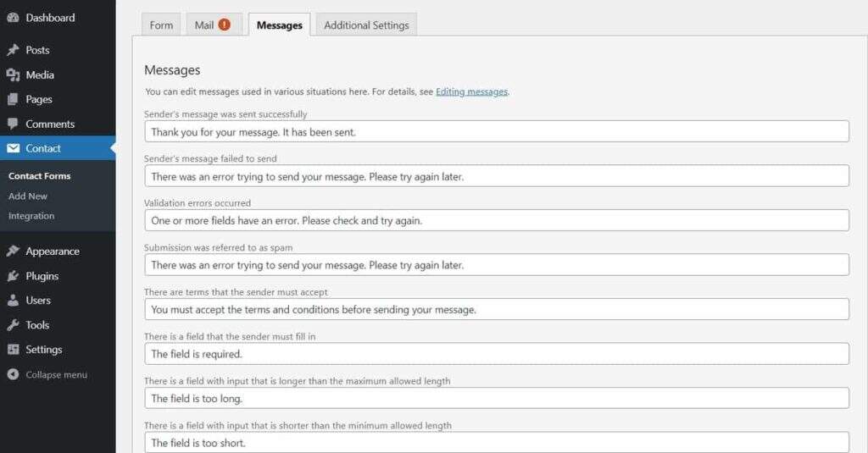Click the Pages icon in sidebar
The image size is (868, 453).
(x=13, y=99)
